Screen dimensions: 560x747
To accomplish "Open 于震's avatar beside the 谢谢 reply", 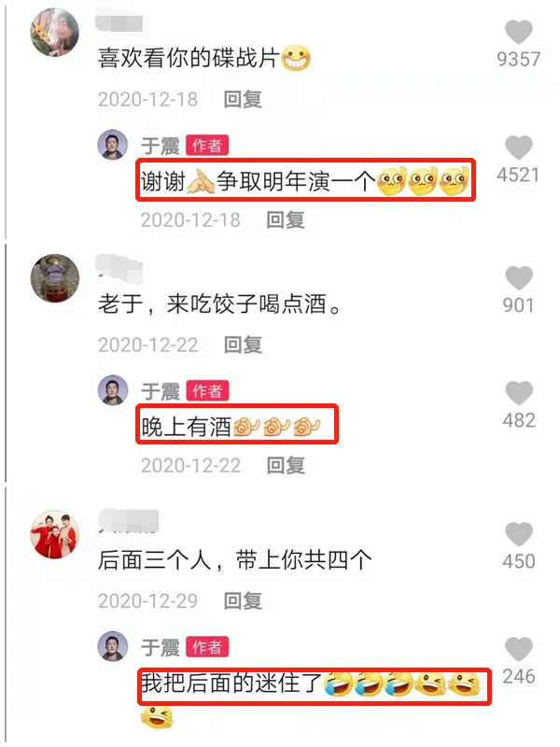I will [113, 145].
